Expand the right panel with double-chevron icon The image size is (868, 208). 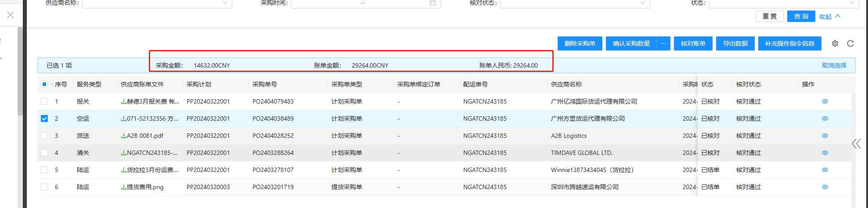coord(856,143)
